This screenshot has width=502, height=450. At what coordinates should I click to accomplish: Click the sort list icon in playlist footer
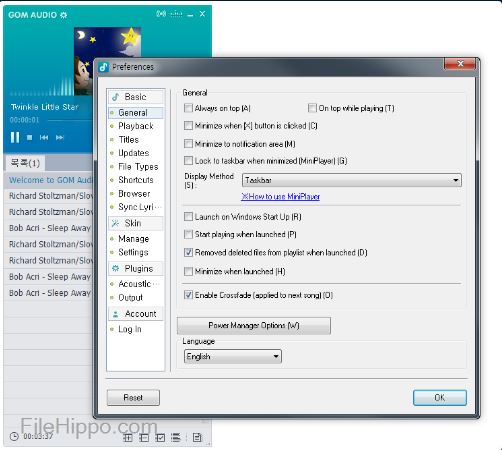pos(176,438)
